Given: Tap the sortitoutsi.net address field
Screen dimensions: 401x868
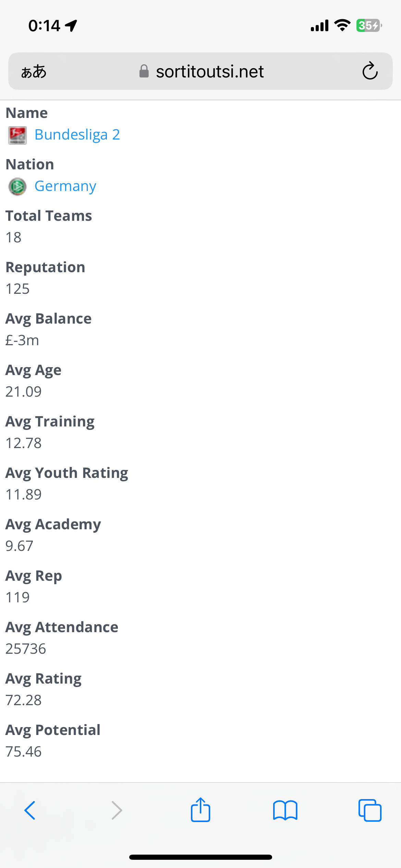Looking at the screenshot, I should [x=209, y=71].
